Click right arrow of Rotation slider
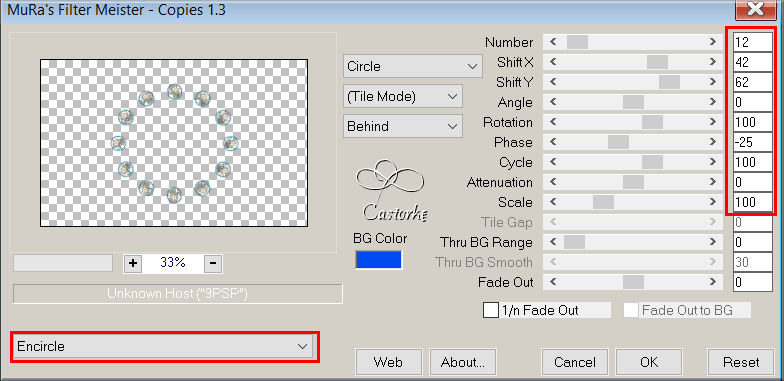Viewport: 784px width, 381px height. pyautogui.click(x=713, y=122)
